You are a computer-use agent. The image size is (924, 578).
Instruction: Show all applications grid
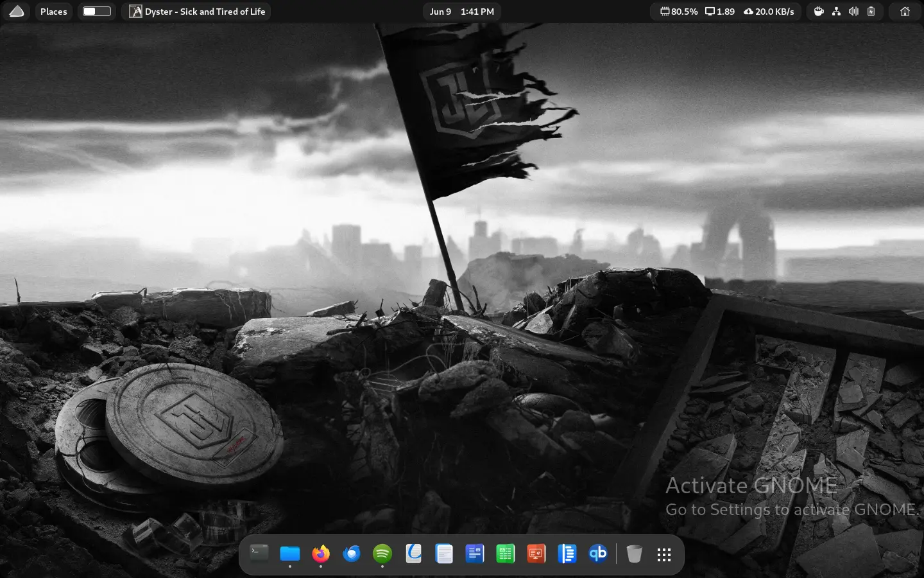[x=664, y=554]
